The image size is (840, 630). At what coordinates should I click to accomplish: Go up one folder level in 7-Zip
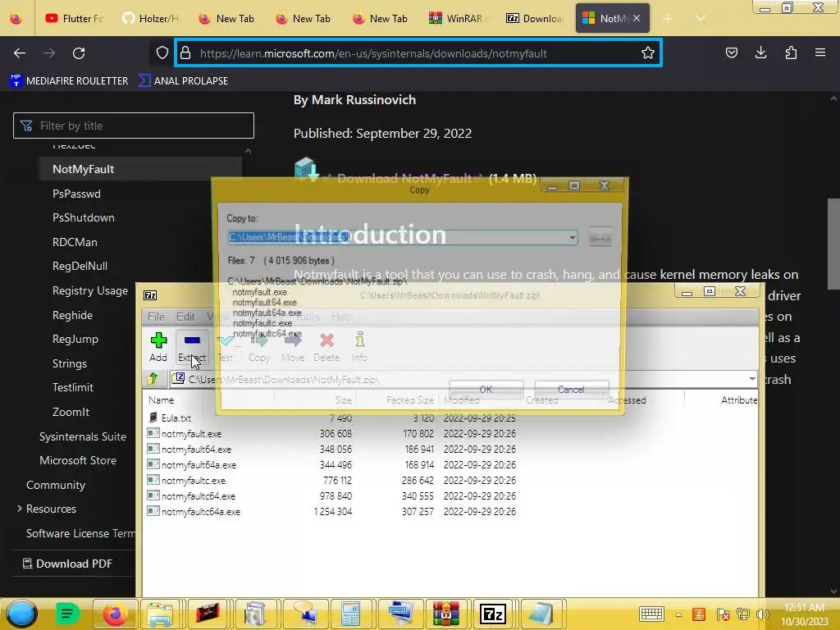click(153, 379)
